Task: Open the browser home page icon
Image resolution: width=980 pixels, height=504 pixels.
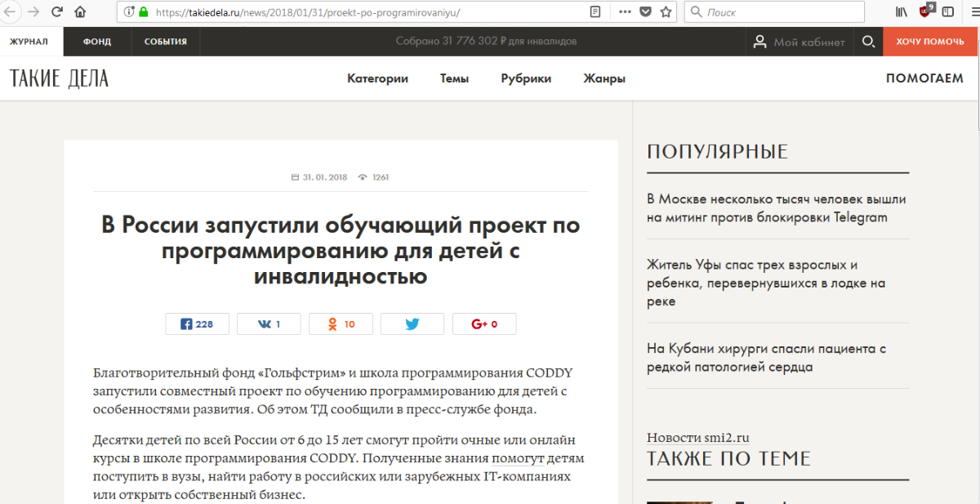Action: point(80,12)
